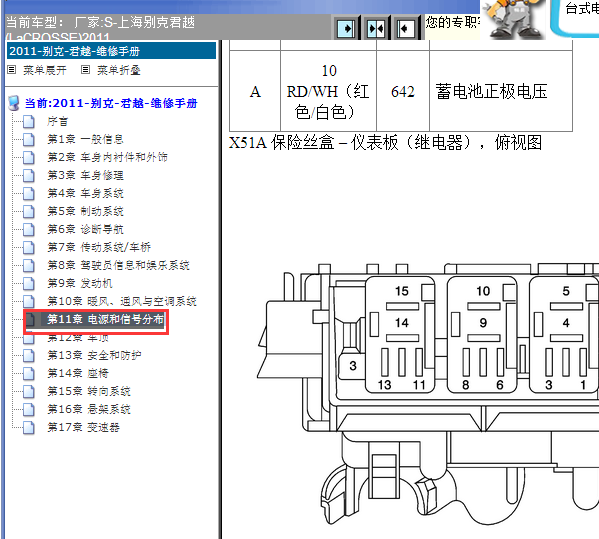This screenshot has height=539, width=599.
Task: Click the 您的专职 banner text
Action: click(x=452, y=22)
